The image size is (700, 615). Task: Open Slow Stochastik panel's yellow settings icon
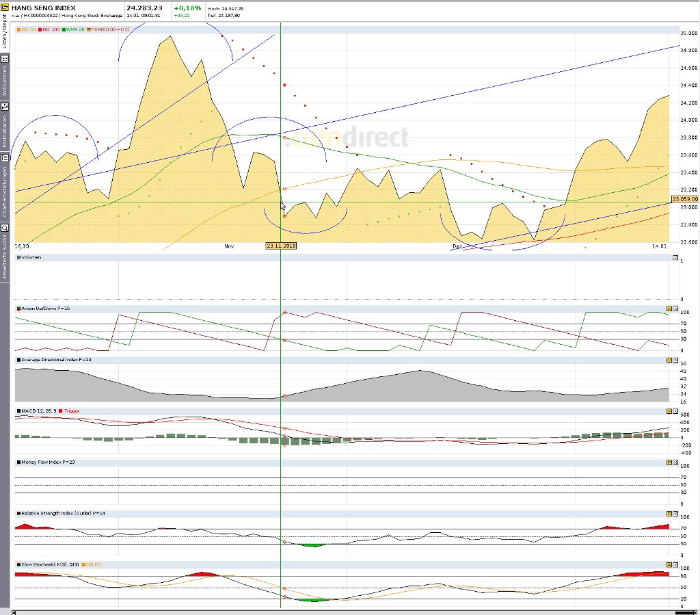[669, 564]
